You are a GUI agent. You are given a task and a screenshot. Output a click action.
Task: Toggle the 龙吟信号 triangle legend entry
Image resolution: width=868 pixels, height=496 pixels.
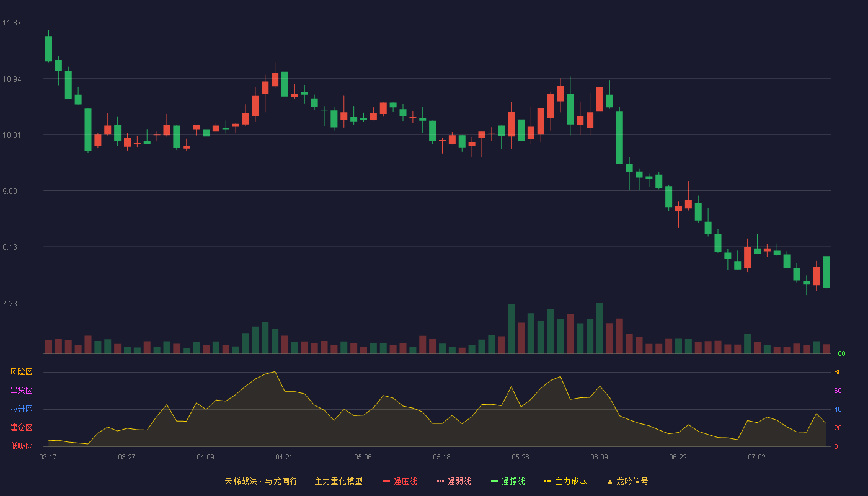tap(627, 481)
